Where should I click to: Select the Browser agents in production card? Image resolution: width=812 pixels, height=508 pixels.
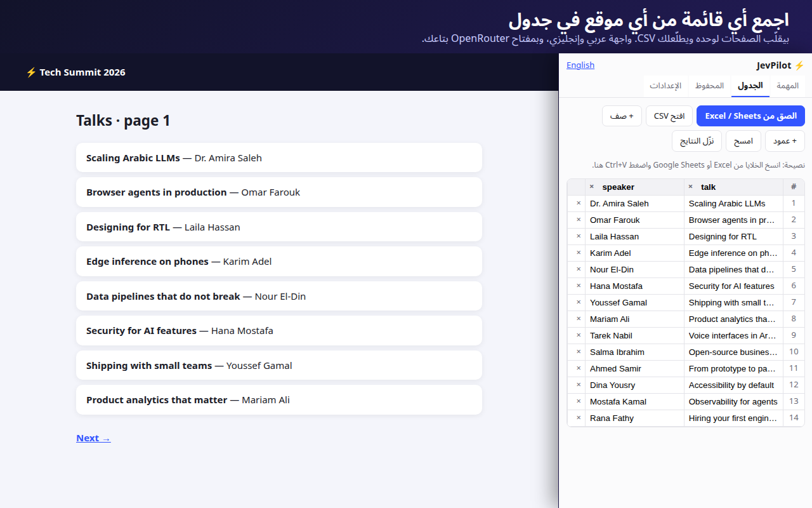coord(279,192)
